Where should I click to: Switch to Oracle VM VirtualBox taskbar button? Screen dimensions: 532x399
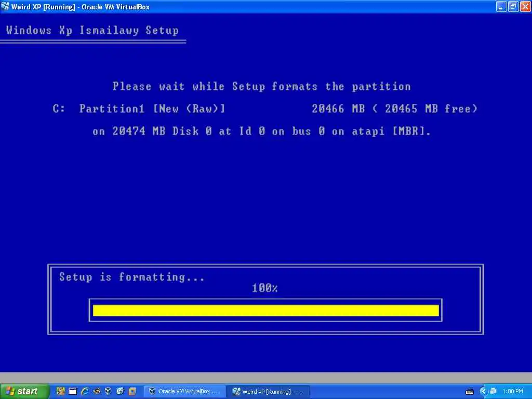point(184,392)
